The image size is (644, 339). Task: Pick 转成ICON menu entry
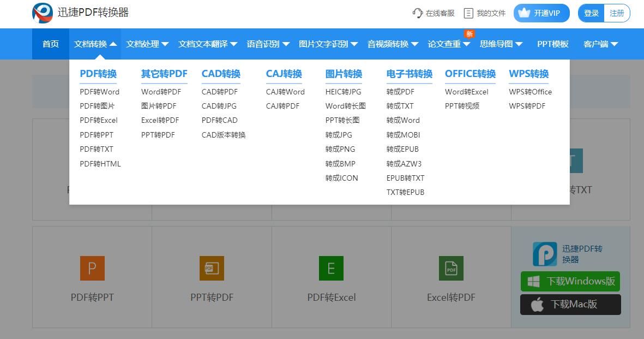coord(341,178)
